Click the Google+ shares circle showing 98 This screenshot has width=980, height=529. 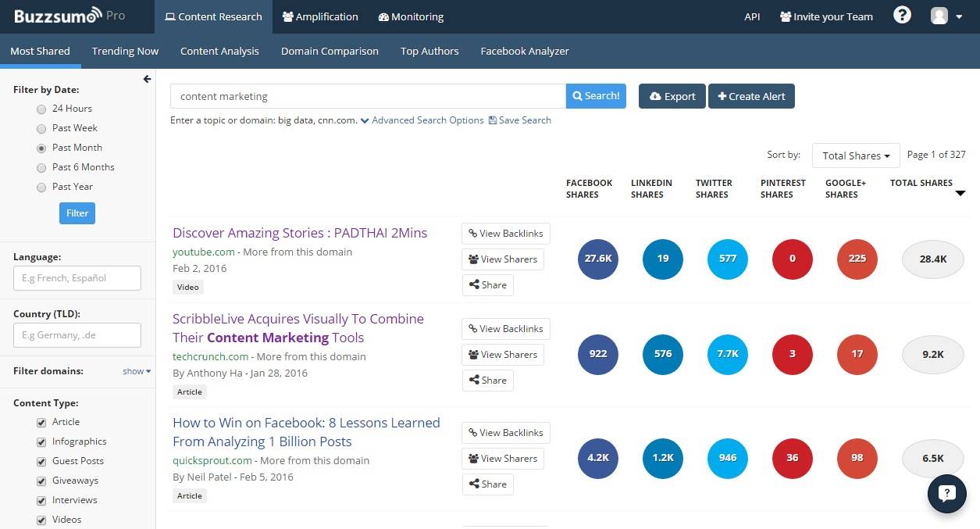[x=857, y=458]
